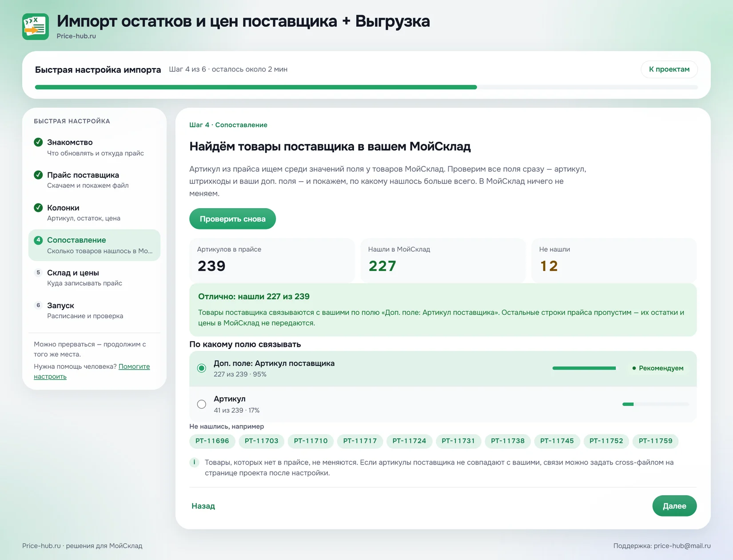Click the Price-hub.ru subtitle under the title
This screenshot has width=733, height=560.
(x=76, y=36)
